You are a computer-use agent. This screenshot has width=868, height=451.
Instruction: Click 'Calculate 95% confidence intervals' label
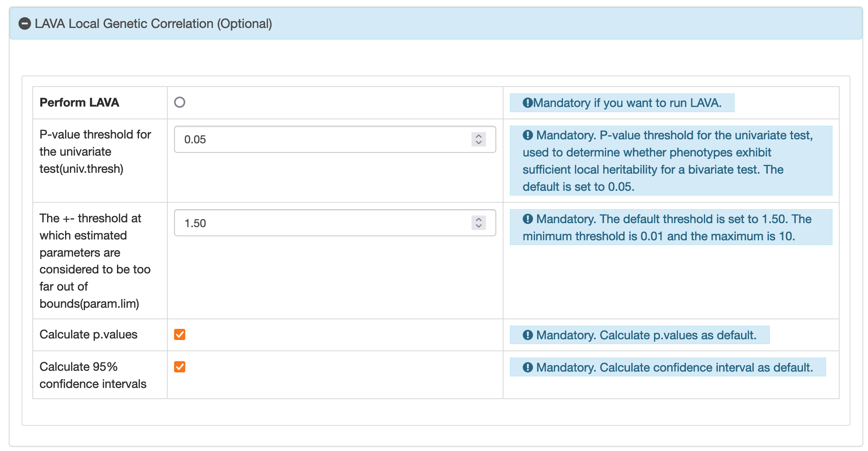(93, 375)
